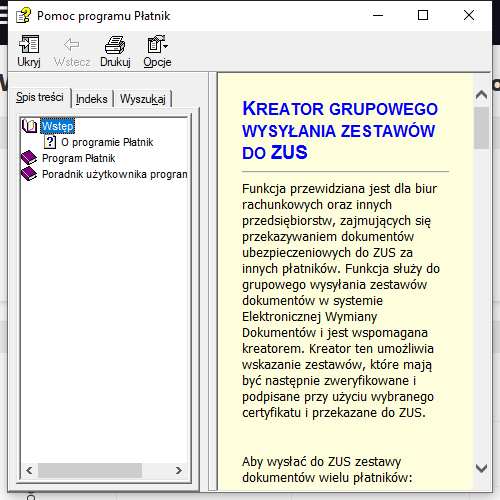The width and height of the screenshot is (500, 500).
Task: Click the paragraph starting 'Funkcja przewidziana jest'
Action: 341,301
